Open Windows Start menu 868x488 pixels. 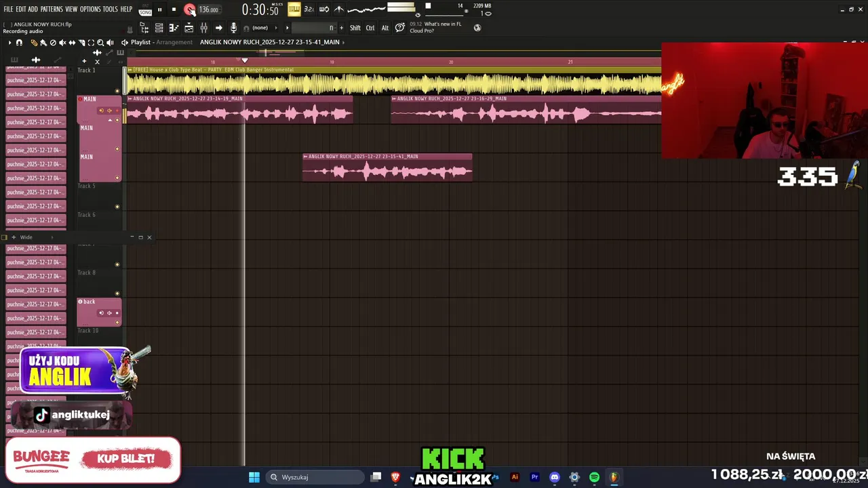[254, 477]
